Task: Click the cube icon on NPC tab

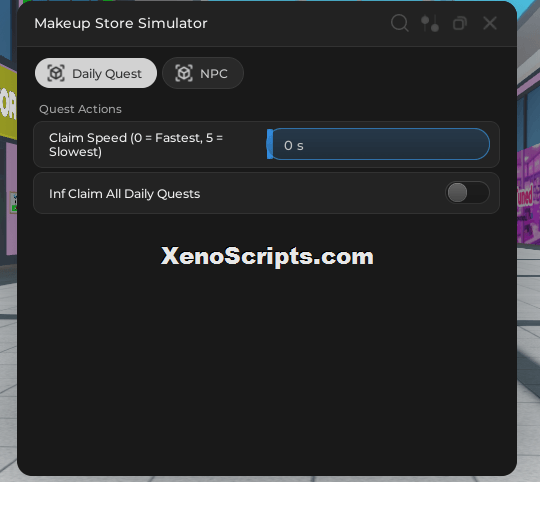Action: (x=184, y=73)
